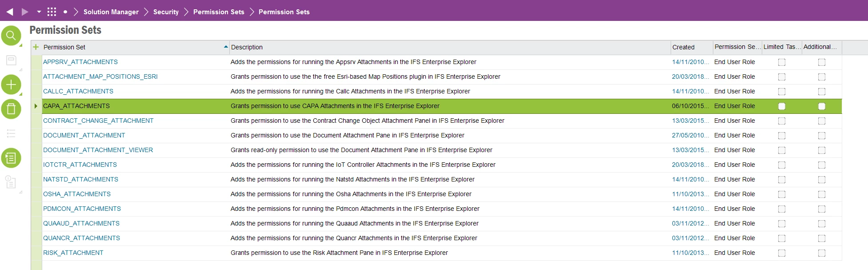Enable Limited Task checkbox for RISK_ATTACHMENT
This screenshot has height=270, width=868.
pyautogui.click(x=782, y=253)
